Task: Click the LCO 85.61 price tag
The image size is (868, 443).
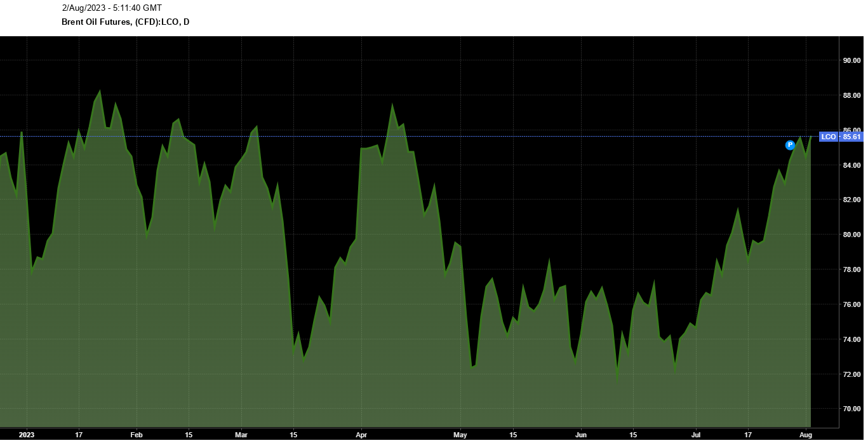Action: 840,137
